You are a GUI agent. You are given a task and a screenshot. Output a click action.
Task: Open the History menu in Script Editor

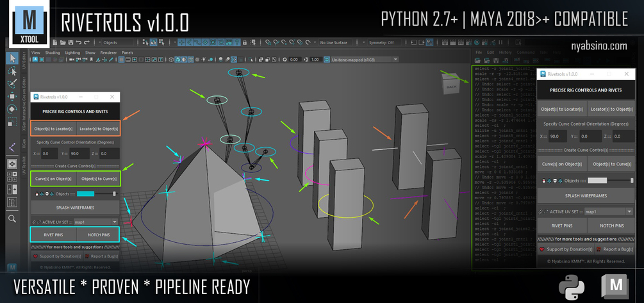[505, 53]
